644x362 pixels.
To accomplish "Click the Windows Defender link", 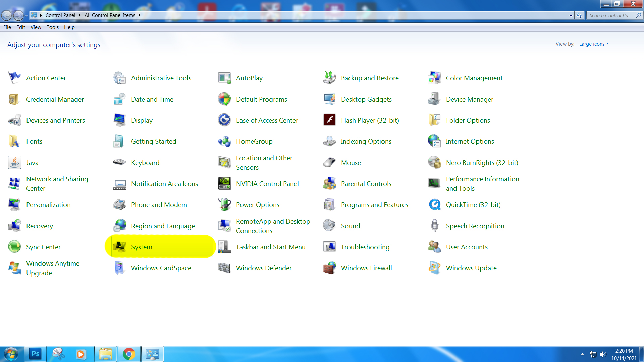I will click(264, 268).
